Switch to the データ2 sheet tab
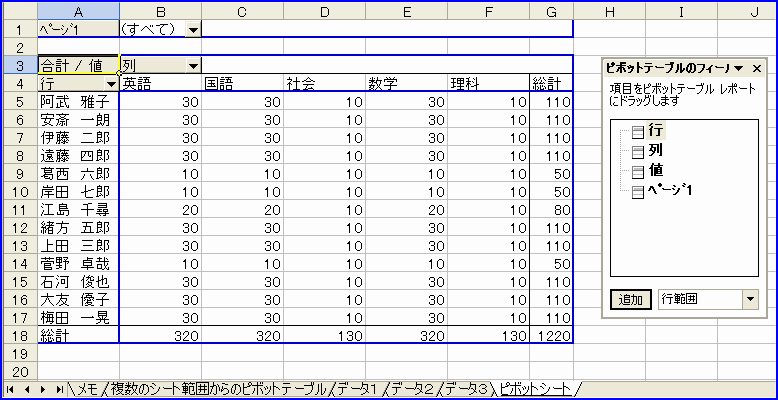 click(x=412, y=389)
